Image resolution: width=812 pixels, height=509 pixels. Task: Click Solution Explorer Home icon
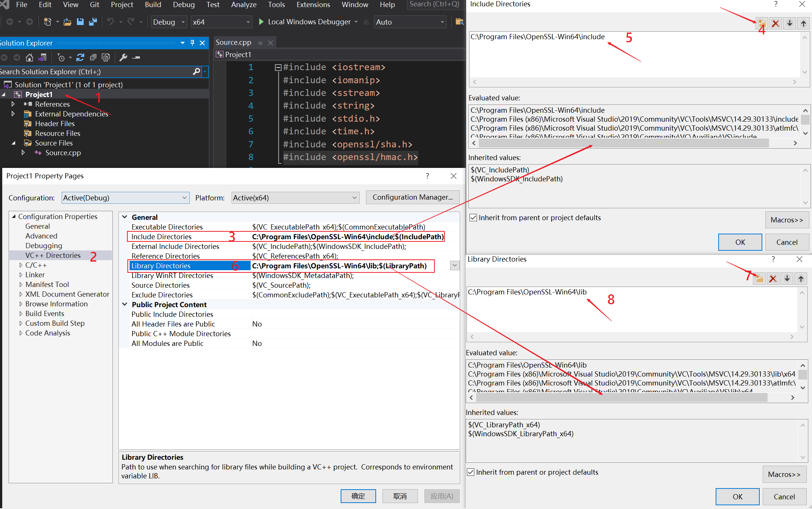(x=29, y=57)
